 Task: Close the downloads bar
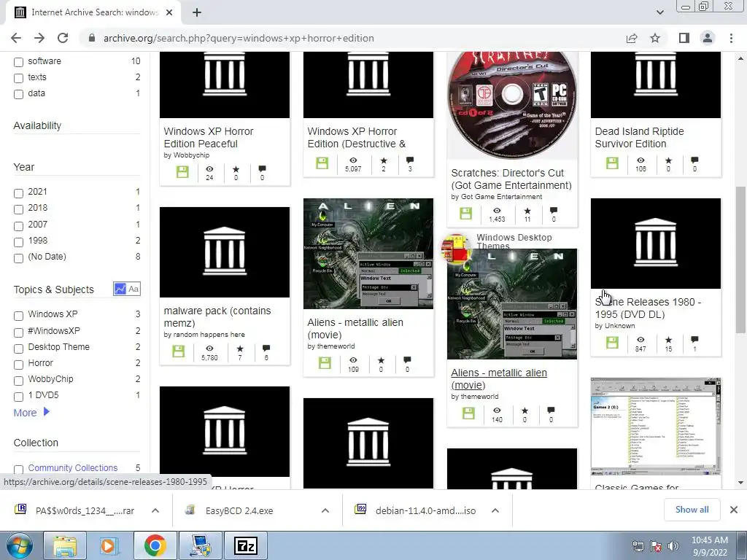[x=734, y=510]
